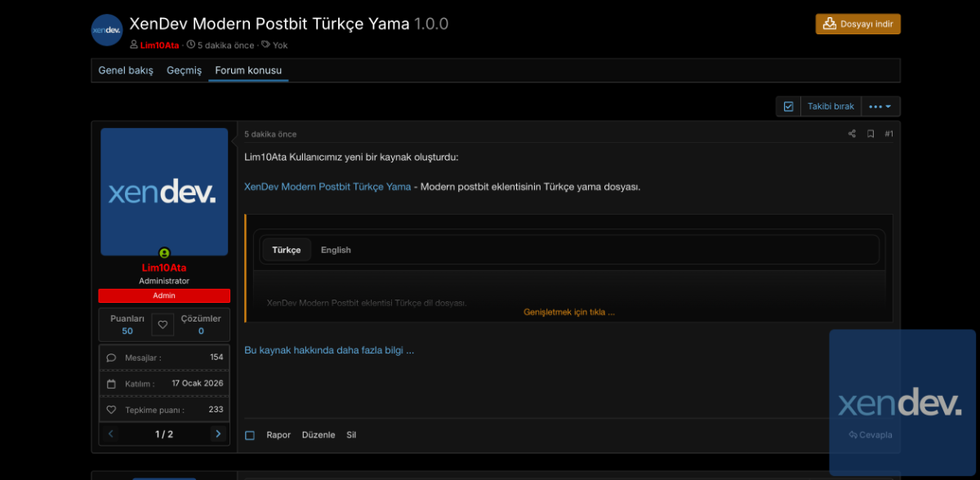Image resolution: width=980 pixels, height=480 pixels.
Task: Open the three-dots more options dropdown
Action: coord(880,106)
